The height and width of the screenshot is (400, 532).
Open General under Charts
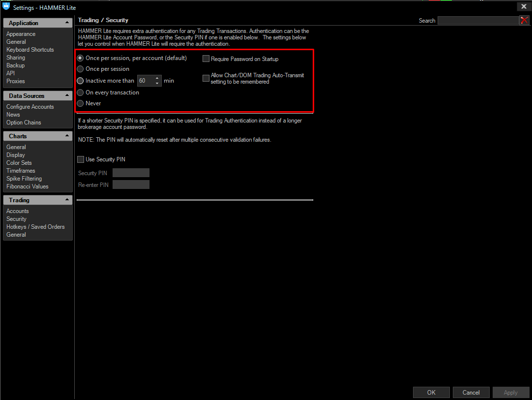click(x=16, y=147)
